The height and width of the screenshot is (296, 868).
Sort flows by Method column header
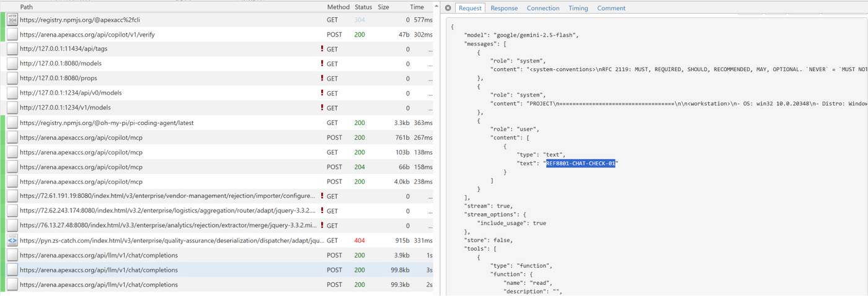pyautogui.click(x=339, y=7)
